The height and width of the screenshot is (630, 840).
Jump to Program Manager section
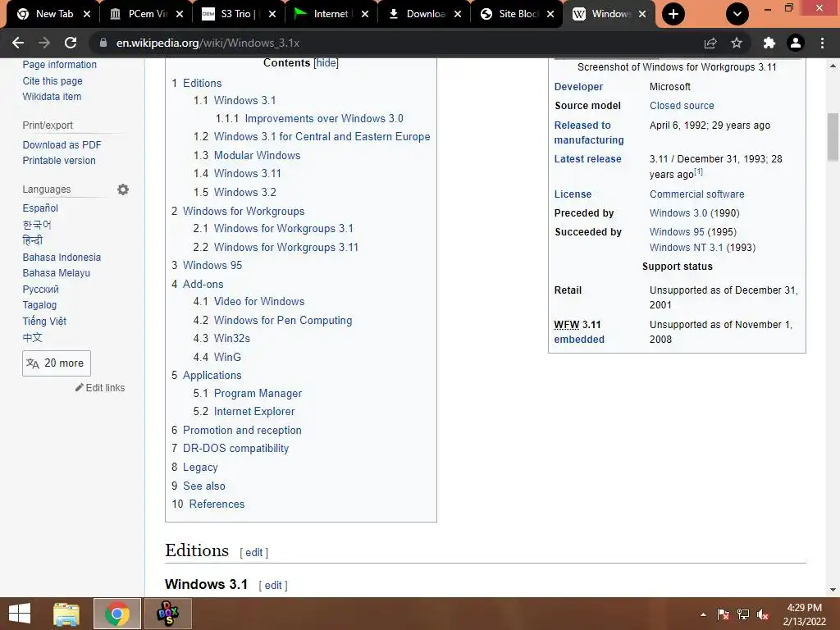(258, 393)
